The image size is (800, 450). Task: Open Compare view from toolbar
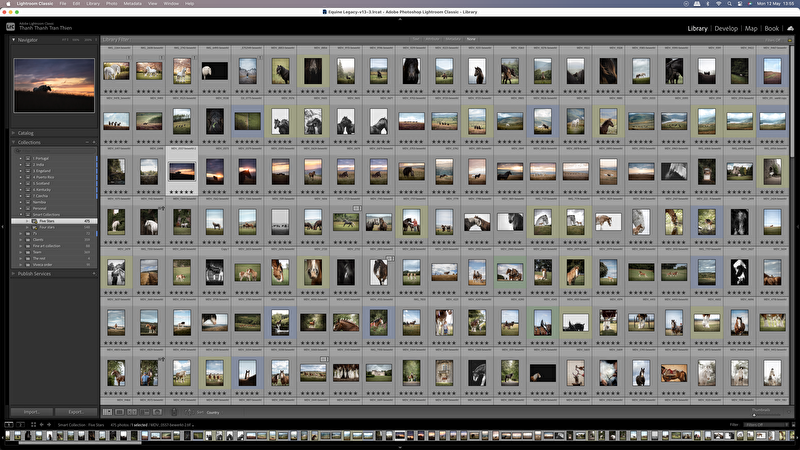pos(133,412)
